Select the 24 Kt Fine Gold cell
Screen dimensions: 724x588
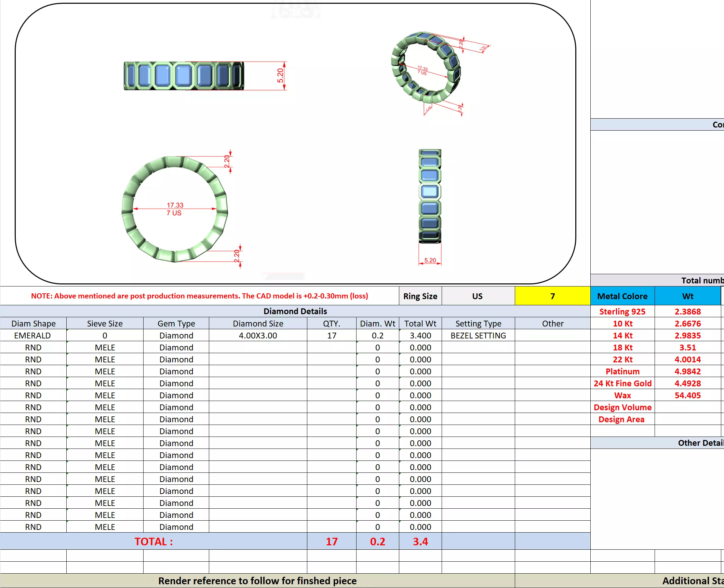pos(622,383)
